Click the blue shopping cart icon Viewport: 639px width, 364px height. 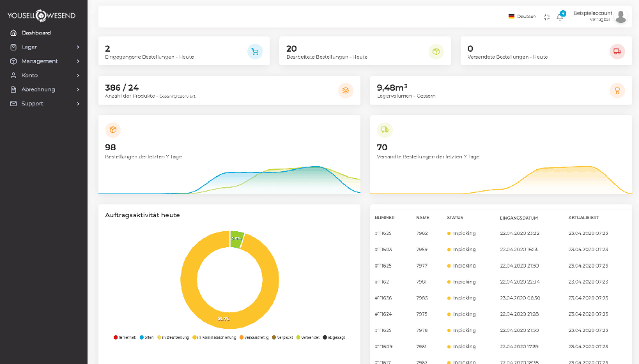tap(255, 52)
